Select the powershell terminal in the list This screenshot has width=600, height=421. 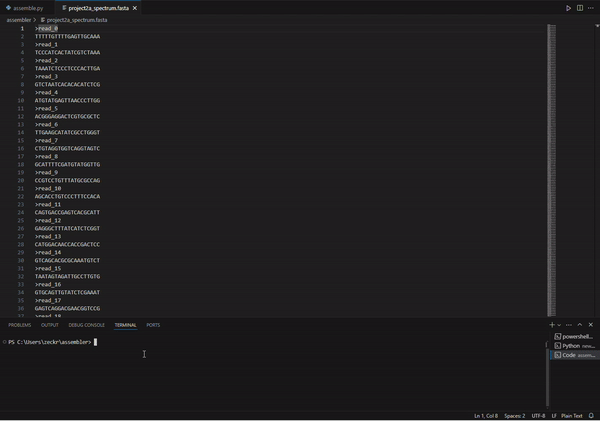pos(575,337)
